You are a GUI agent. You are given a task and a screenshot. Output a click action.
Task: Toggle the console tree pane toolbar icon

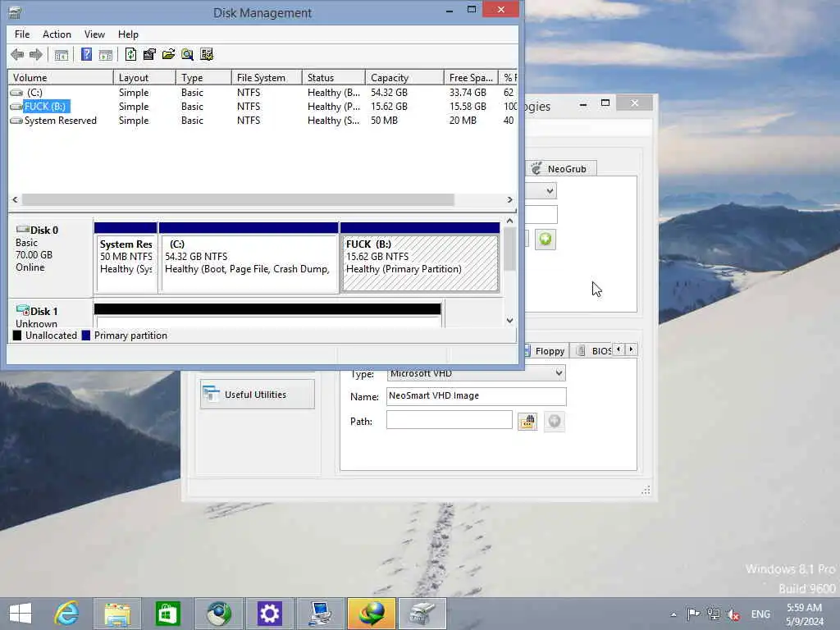pos(62,54)
